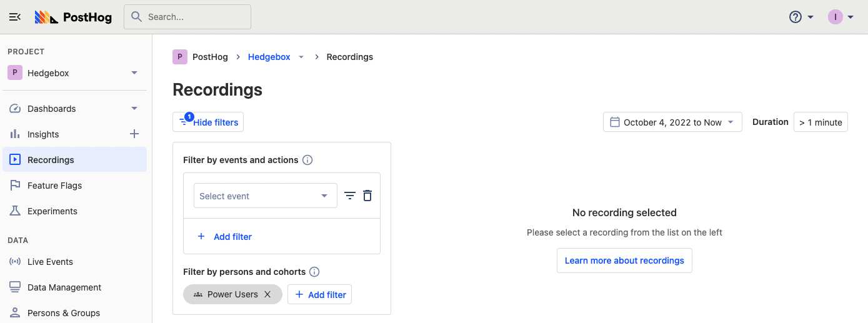Image resolution: width=868 pixels, height=323 pixels.
Task: Open the help question mark menu
Action: pyautogui.click(x=801, y=17)
